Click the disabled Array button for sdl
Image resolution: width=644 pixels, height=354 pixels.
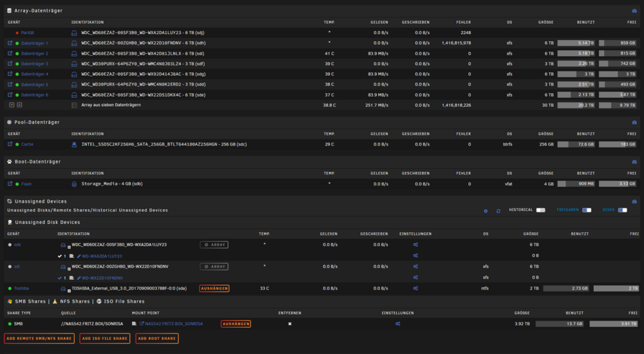point(214,266)
